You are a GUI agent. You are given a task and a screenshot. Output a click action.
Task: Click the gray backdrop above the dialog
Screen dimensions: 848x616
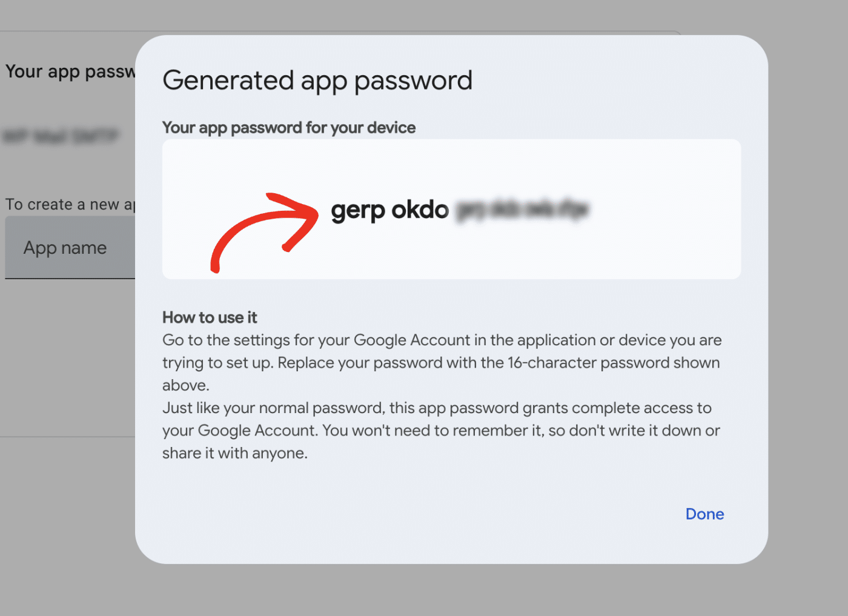[424, 15]
